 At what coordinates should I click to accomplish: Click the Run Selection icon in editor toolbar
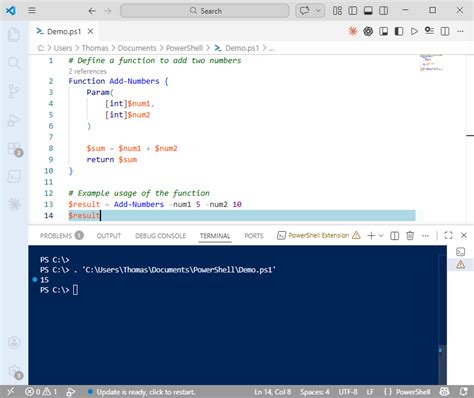[x=429, y=31]
